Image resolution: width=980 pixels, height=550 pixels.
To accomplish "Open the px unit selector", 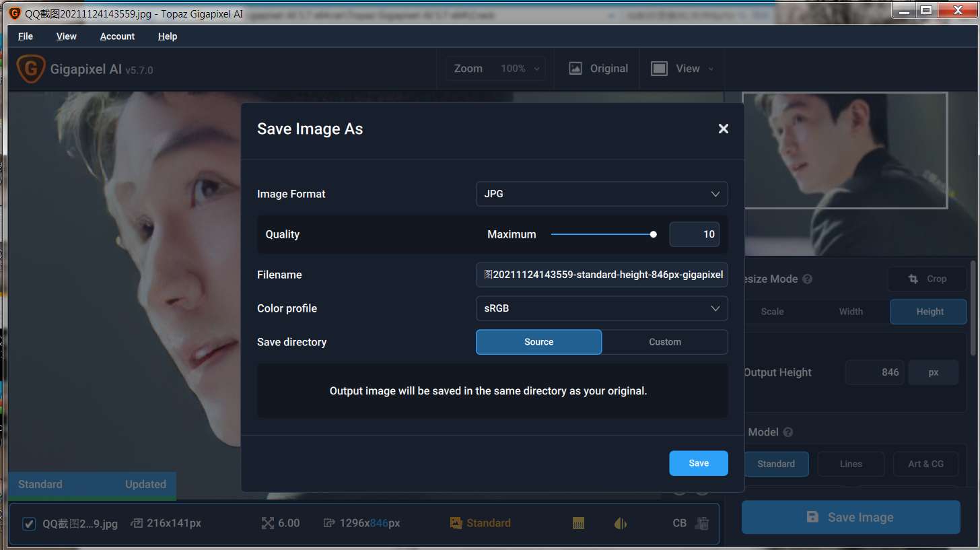I will 933,372.
